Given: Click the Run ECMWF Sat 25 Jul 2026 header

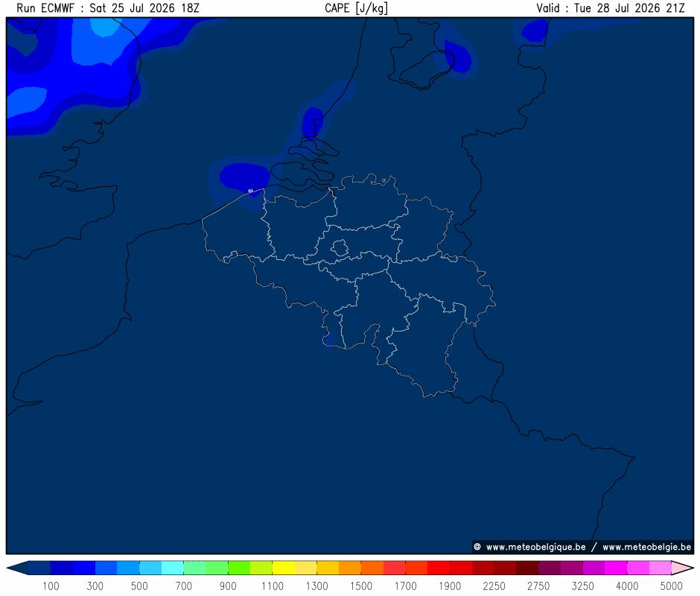Looking at the screenshot, I should (108, 8).
